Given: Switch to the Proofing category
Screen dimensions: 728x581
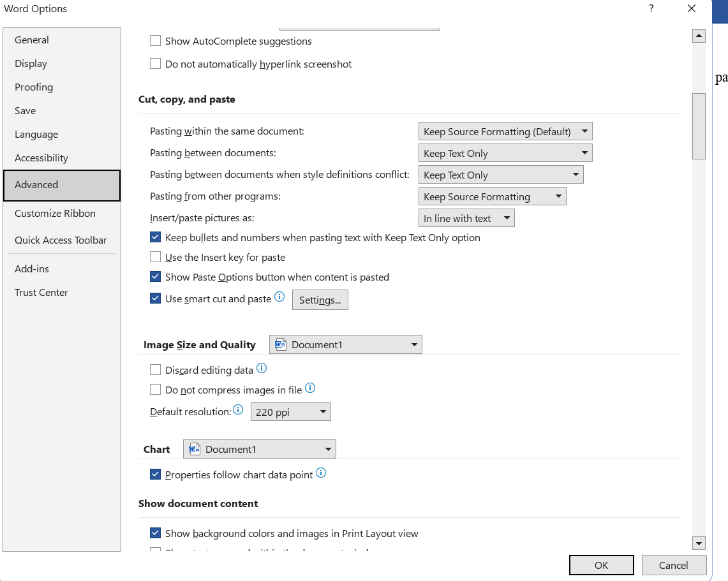Looking at the screenshot, I should pos(34,87).
